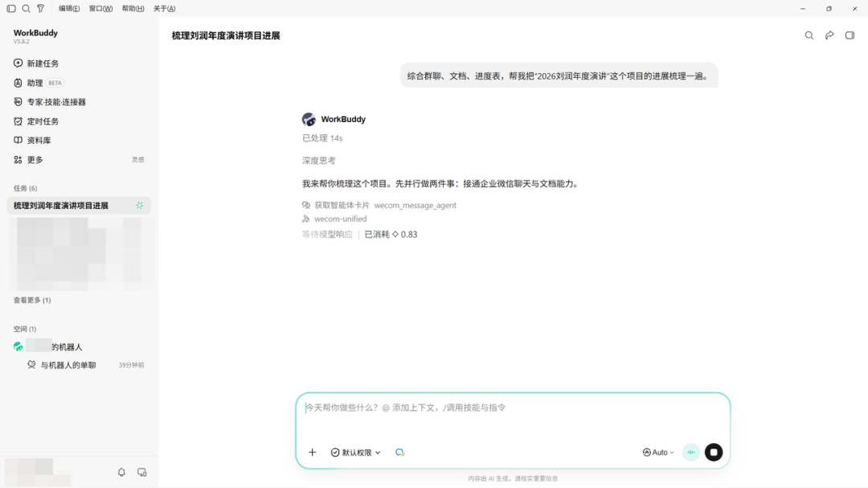
Task: Expand the 深度思考 section
Action: (319, 161)
